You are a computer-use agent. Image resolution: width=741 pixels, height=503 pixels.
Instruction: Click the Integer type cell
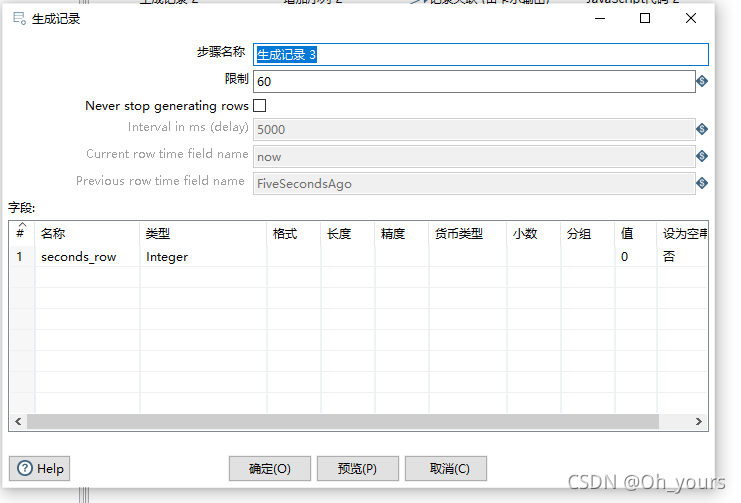click(203, 257)
